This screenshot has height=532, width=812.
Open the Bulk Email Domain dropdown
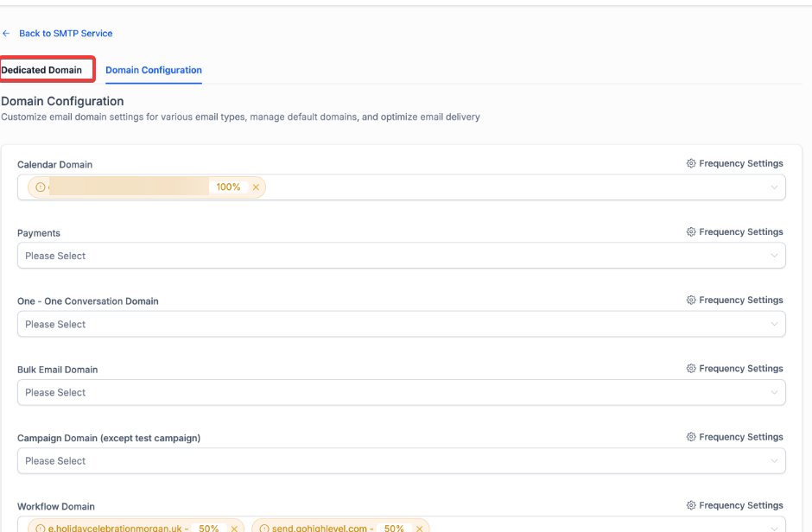click(402, 392)
